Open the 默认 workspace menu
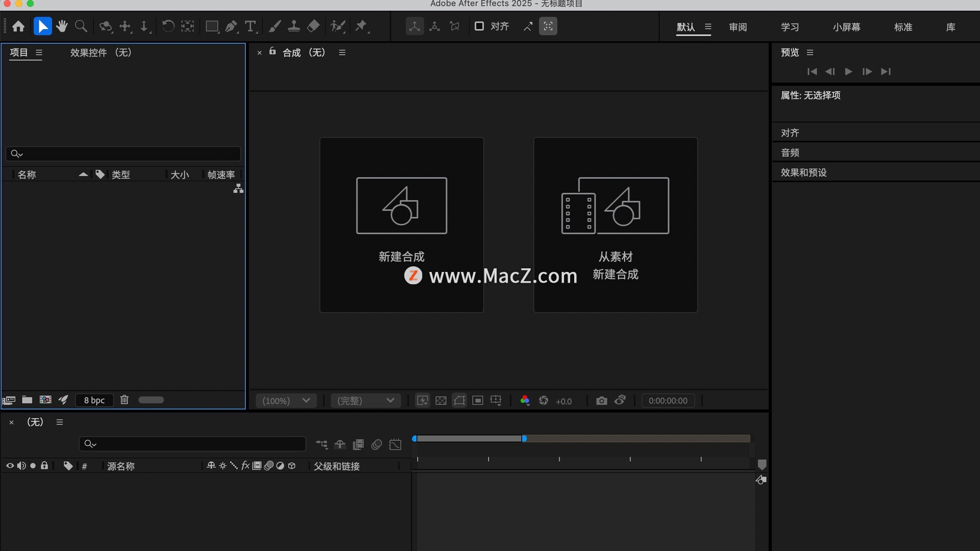The image size is (980, 551). [x=708, y=27]
